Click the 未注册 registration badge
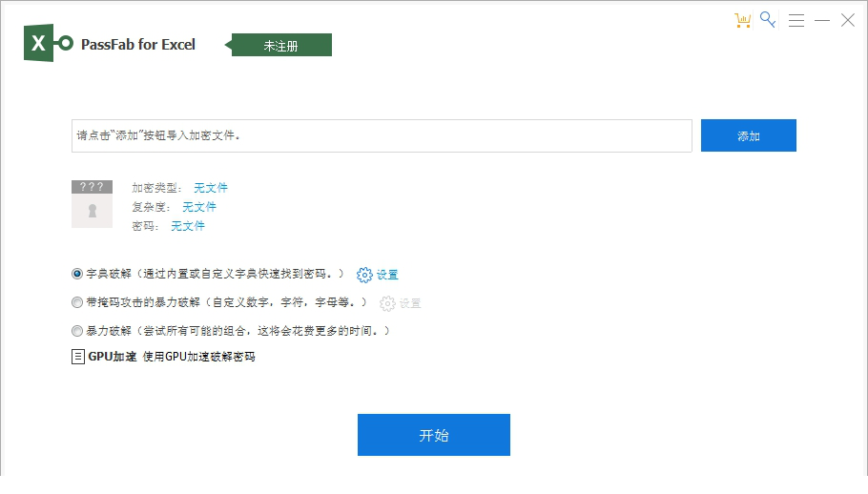Viewport: 868px width, 494px height. pyautogui.click(x=279, y=46)
